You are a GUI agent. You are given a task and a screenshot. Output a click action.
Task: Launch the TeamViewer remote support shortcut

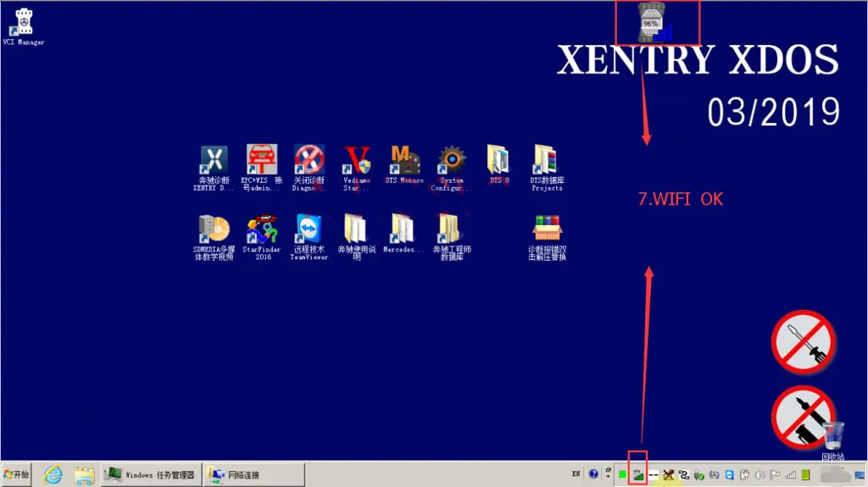[309, 237]
